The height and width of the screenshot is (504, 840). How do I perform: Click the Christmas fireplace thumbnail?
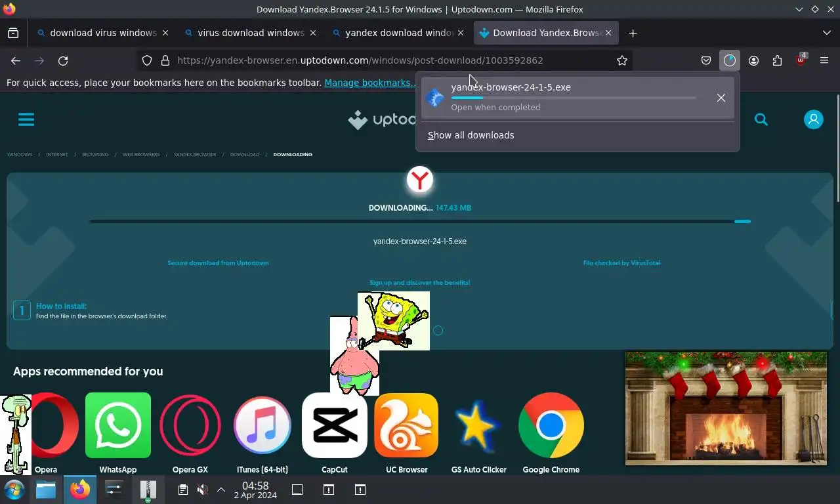point(726,408)
